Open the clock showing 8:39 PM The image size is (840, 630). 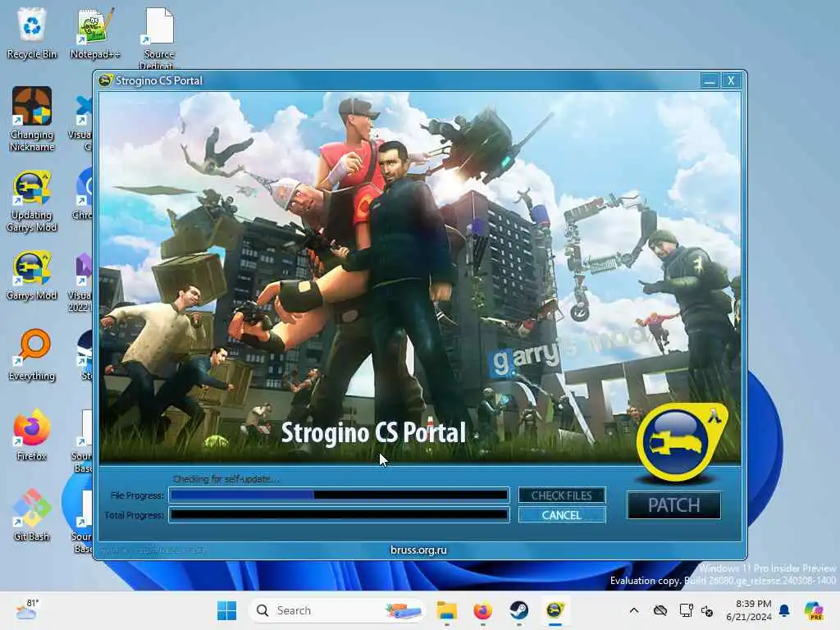(x=749, y=610)
